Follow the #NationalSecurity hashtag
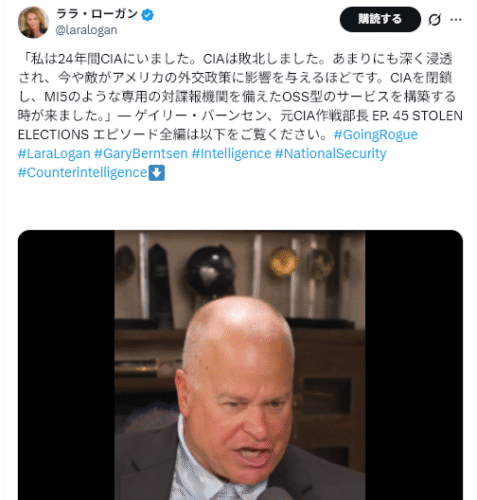The height and width of the screenshot is (500, 477). pyautogui.click(x=331, y=154)
